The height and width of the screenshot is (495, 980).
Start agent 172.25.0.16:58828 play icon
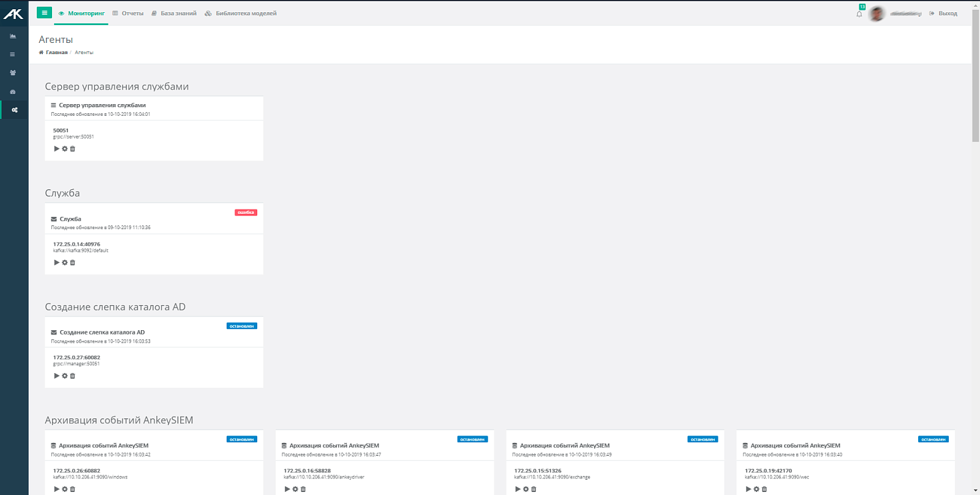pyautogui.click(x=287, y=489)
